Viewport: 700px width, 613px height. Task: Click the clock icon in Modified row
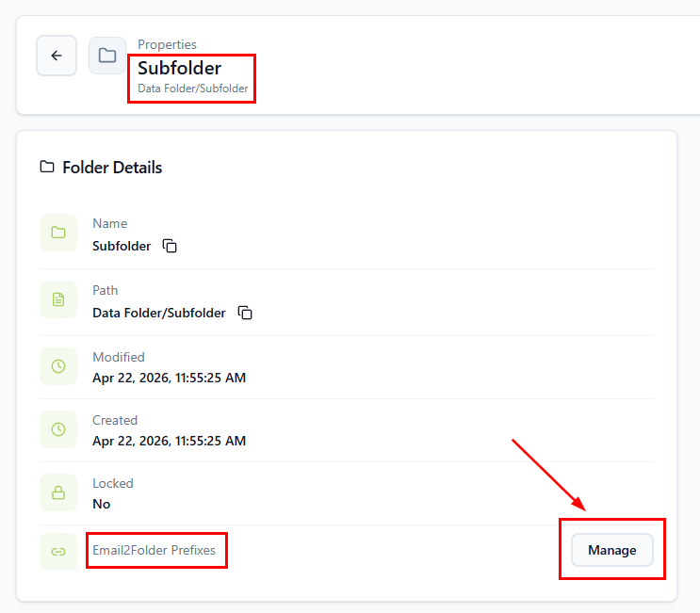click(x=58, y=366)
